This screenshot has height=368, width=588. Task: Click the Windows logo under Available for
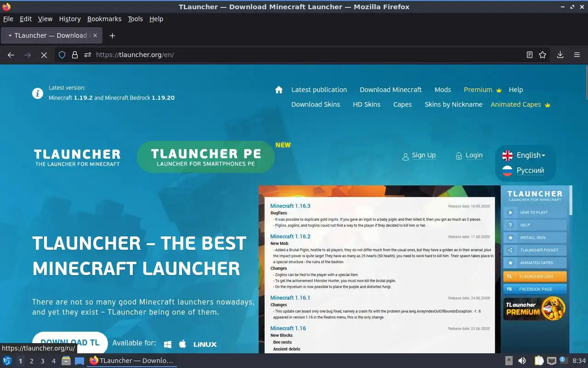pos(168,344)
